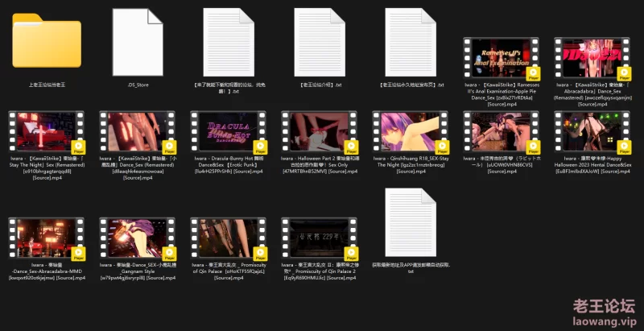Select the Gangnam Style video thumbnail
Viewport: 644px width, 331px height.
click(x=137, y=238)
